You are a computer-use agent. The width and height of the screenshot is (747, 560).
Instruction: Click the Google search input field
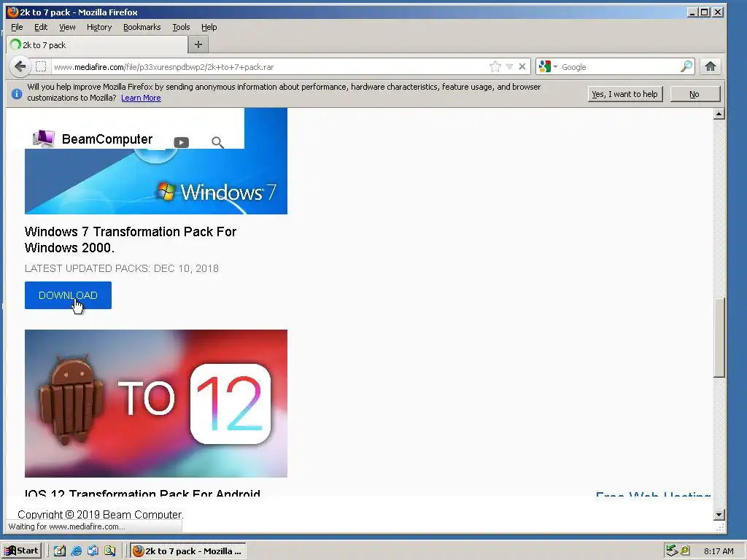pyautogui.click(x=619, y=66)
